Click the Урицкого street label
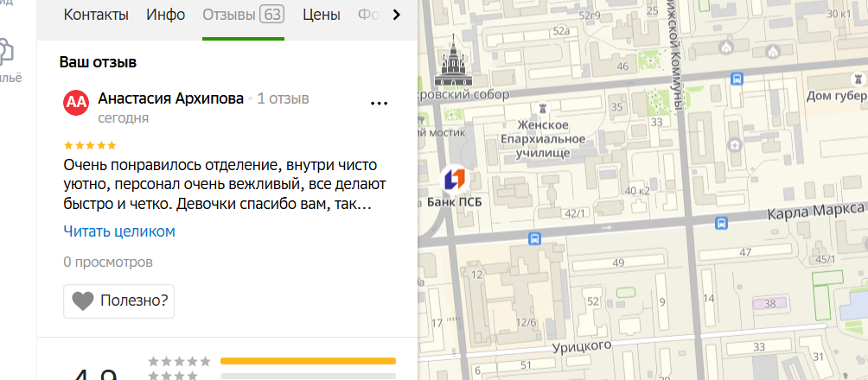 582,347
